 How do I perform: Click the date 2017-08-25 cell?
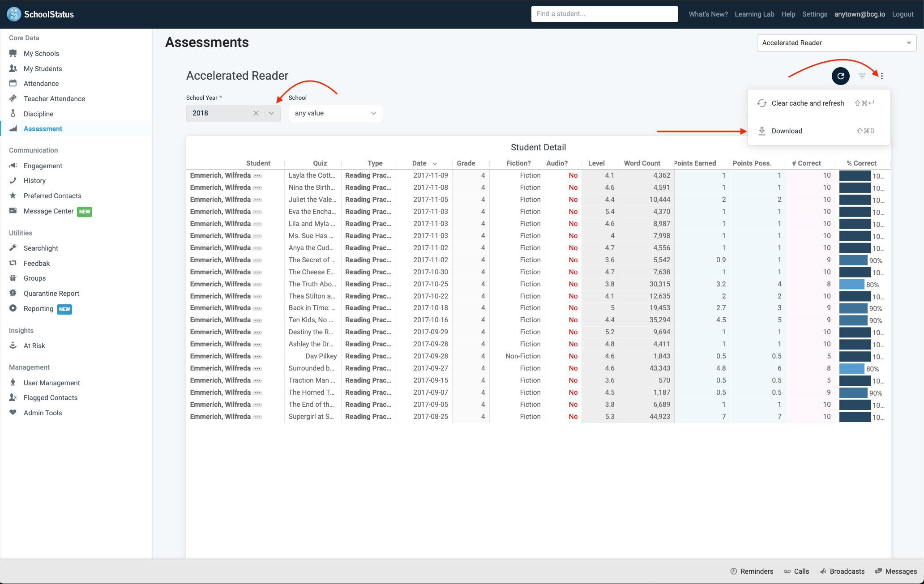click(x=431, y=417)
